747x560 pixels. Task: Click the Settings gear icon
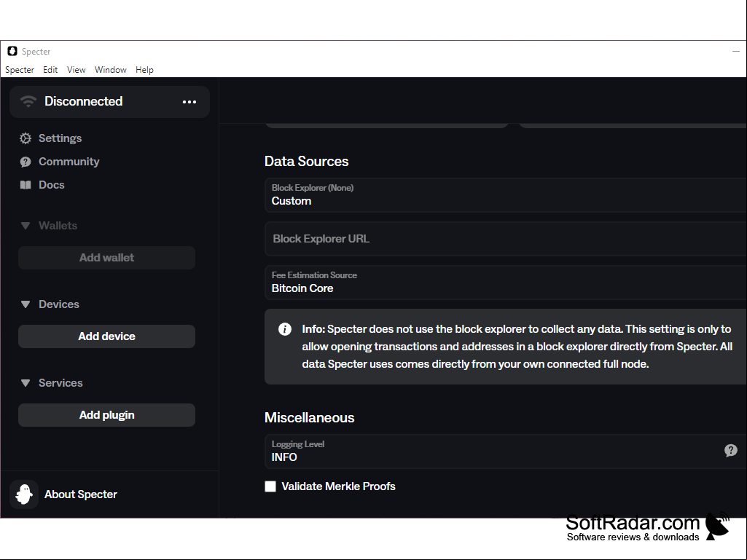[26, 138]
